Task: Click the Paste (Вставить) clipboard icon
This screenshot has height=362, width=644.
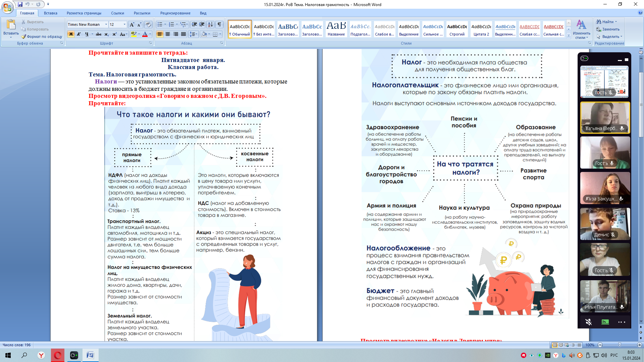Action: click(x=11, y=25)
